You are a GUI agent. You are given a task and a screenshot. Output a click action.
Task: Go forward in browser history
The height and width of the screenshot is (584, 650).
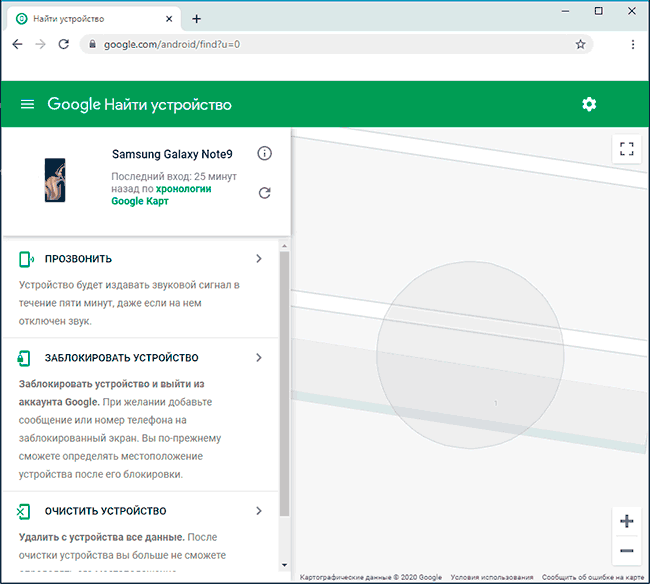point(40,44)
